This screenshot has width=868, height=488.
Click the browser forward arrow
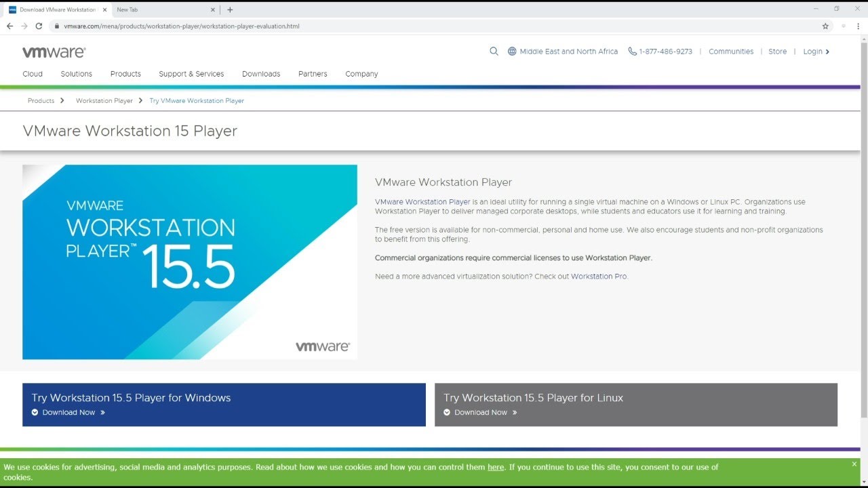24,26
